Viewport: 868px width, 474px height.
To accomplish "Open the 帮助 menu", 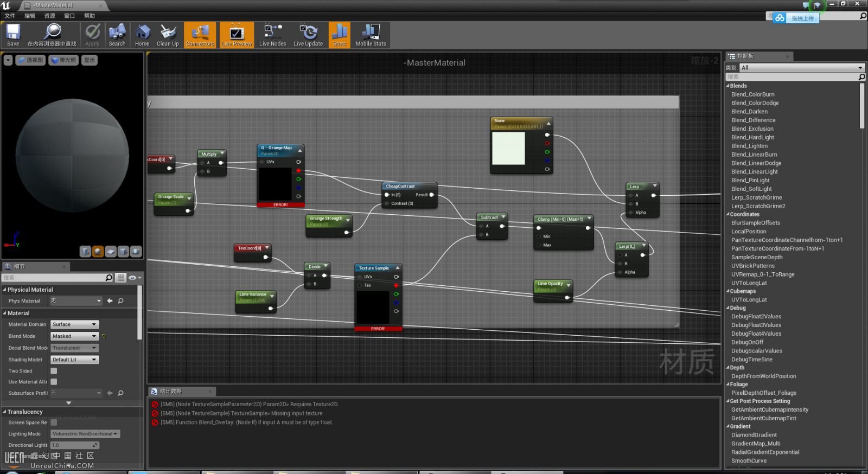I will pos(90,16).
